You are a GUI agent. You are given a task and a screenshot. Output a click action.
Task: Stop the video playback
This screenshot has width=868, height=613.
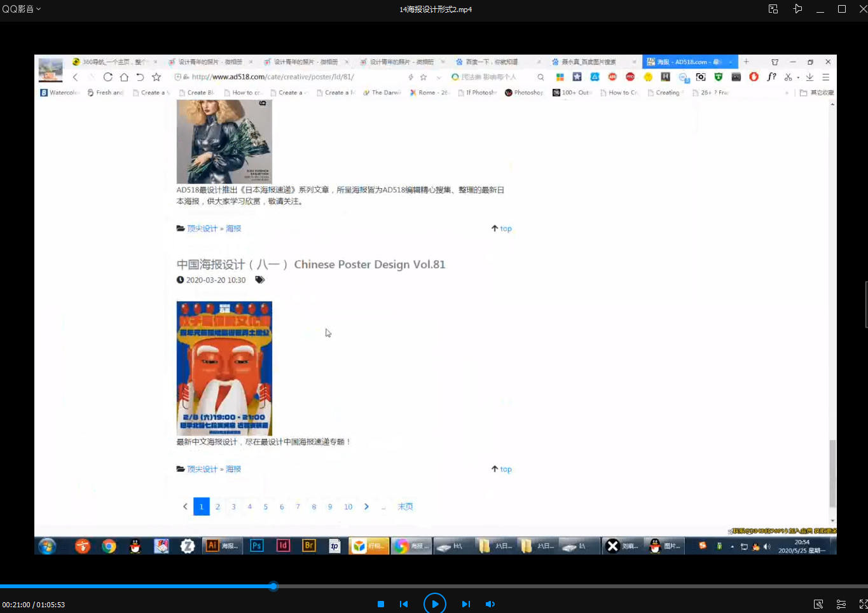tap(380, 604)
